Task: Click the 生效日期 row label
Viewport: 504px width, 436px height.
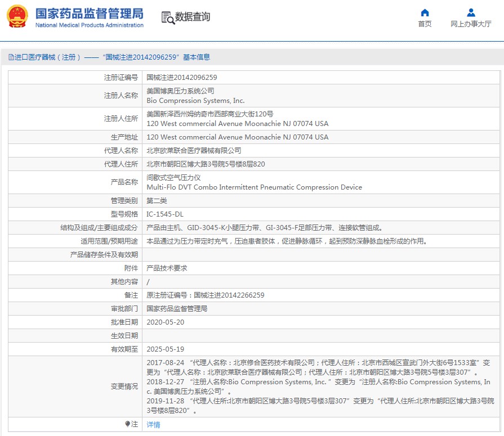Action: [124, 335]
